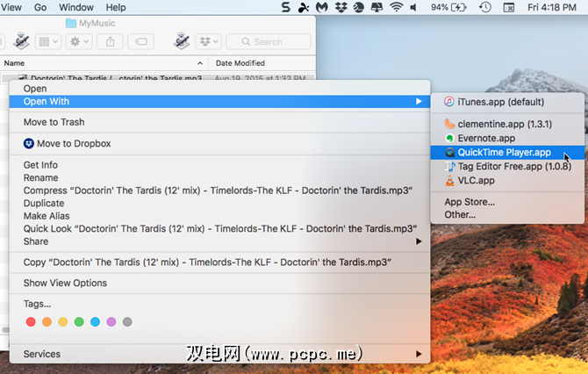The height and width of the screenshot is (374, 588).
Task: Open the Dropbox toolbar dropdown
Action: tap(209, 41)
